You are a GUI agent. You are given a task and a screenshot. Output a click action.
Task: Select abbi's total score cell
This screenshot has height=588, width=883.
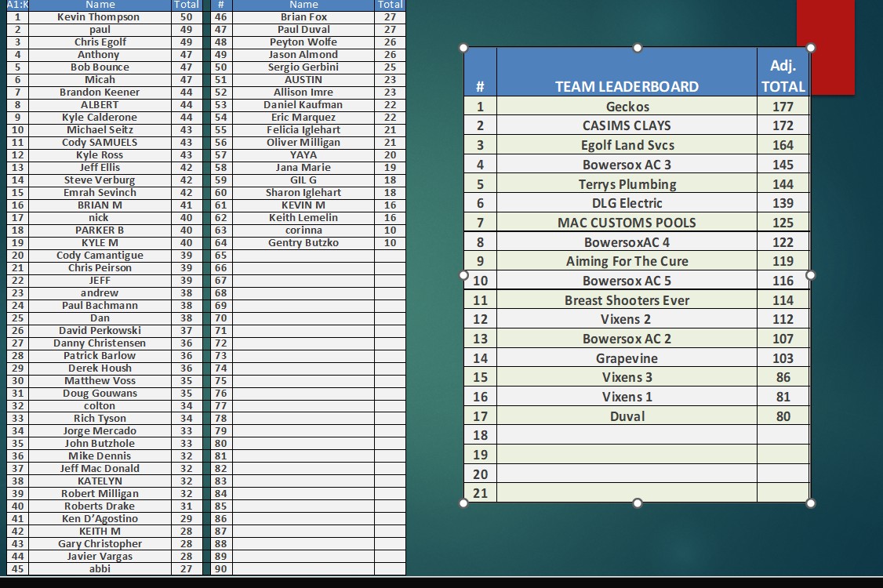point(186,568)
